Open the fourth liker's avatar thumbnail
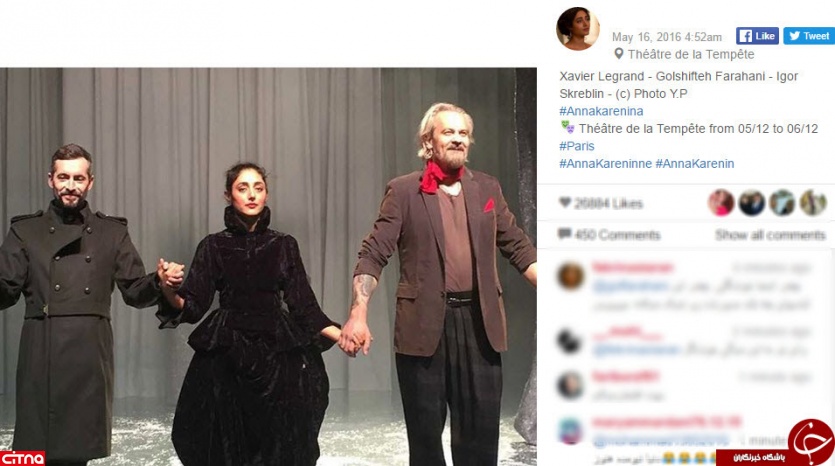This screenshot has width=835, height=466. point(813,203)
